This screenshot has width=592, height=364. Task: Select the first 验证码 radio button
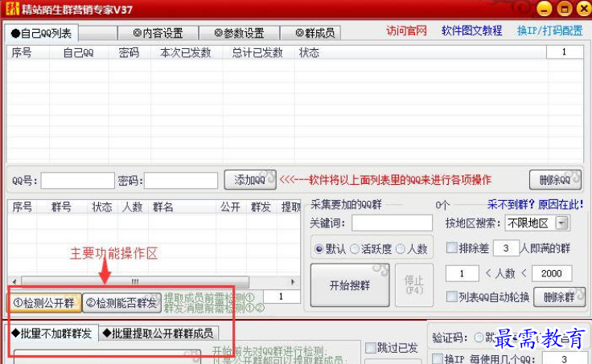pos(479,337)
